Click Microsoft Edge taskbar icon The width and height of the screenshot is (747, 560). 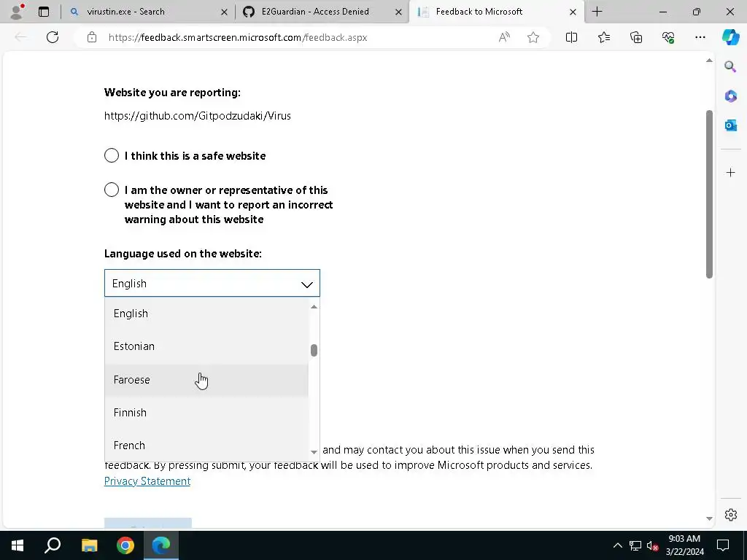click(161, 545)
